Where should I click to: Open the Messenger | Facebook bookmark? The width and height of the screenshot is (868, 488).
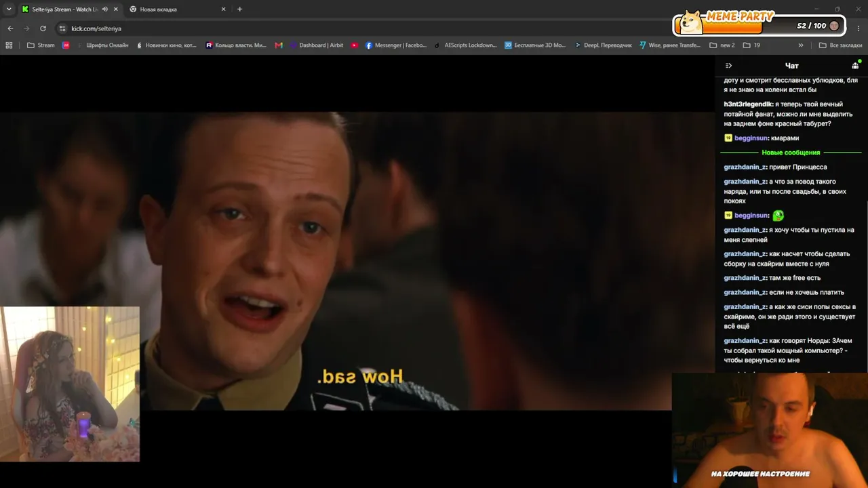pos(396,45)
